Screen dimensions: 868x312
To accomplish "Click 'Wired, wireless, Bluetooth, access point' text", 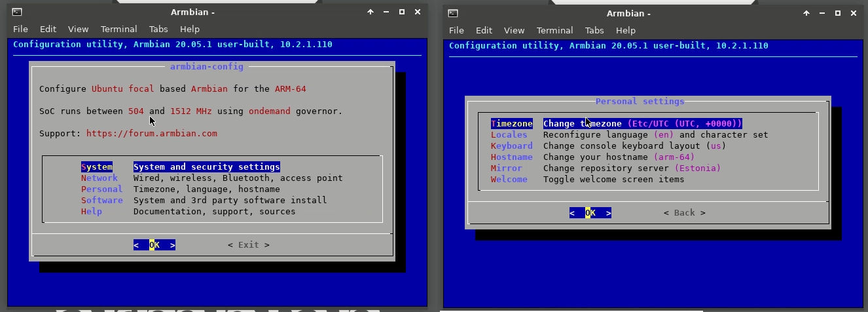I will click(x=238, y=178).
